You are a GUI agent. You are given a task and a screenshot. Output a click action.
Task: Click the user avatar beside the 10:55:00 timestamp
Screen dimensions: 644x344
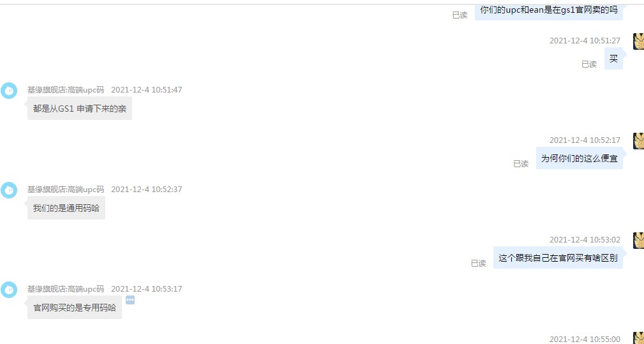pyautogui.click(x=639, y=338)
